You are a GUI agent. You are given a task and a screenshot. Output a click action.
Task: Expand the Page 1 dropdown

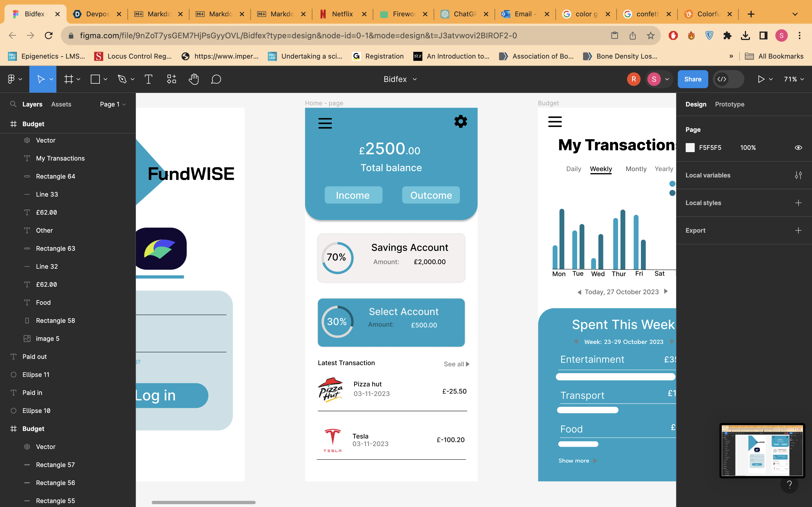[113, 104]
